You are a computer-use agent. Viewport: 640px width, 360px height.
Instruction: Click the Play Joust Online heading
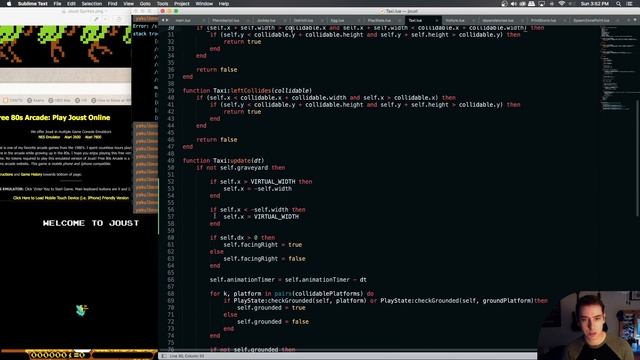point(55,118)
